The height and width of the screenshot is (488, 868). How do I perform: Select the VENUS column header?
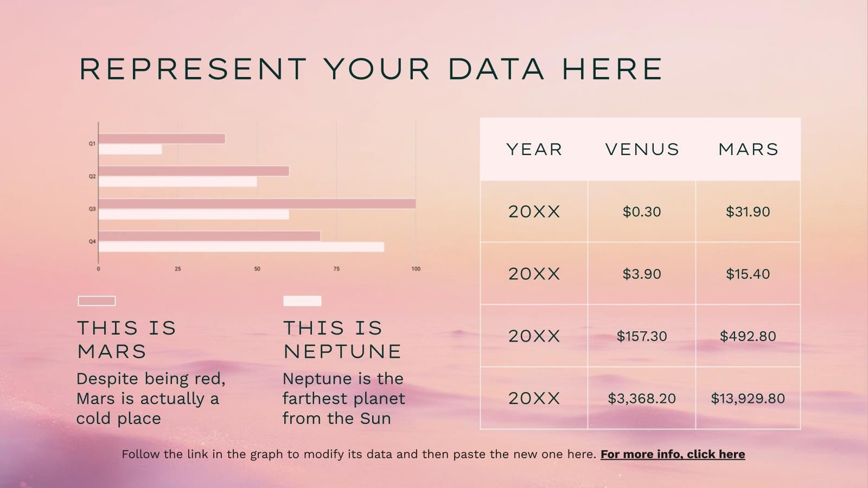point(642,149)
